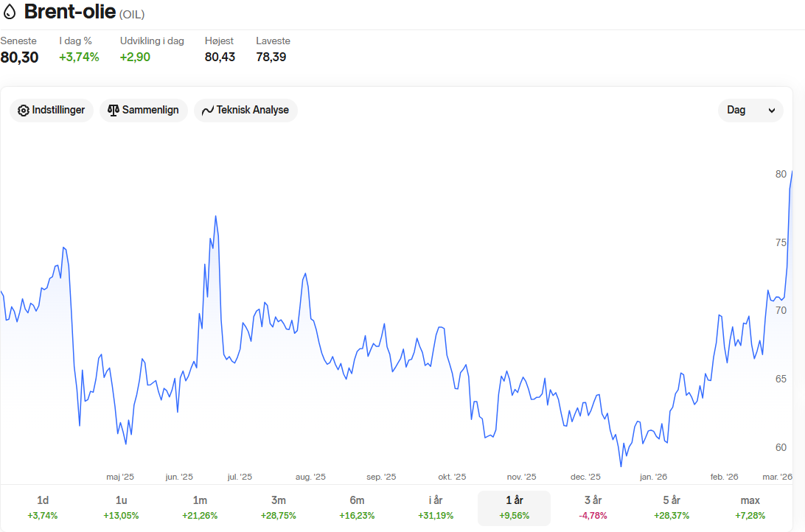The height and width of the screenshot is (532, 805).
Task: Click the chart-line icon in Teknisk Analyse
Action: [x=207, y=111]
